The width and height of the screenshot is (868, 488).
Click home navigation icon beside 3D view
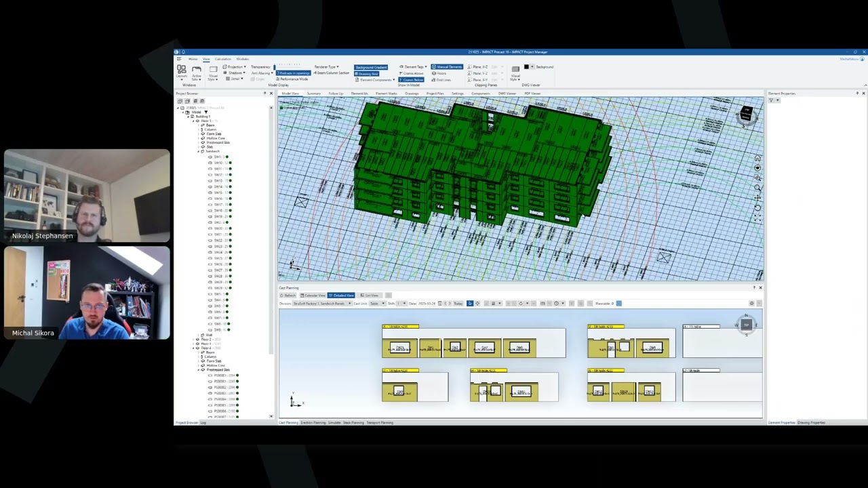click(x=757, y=159)
